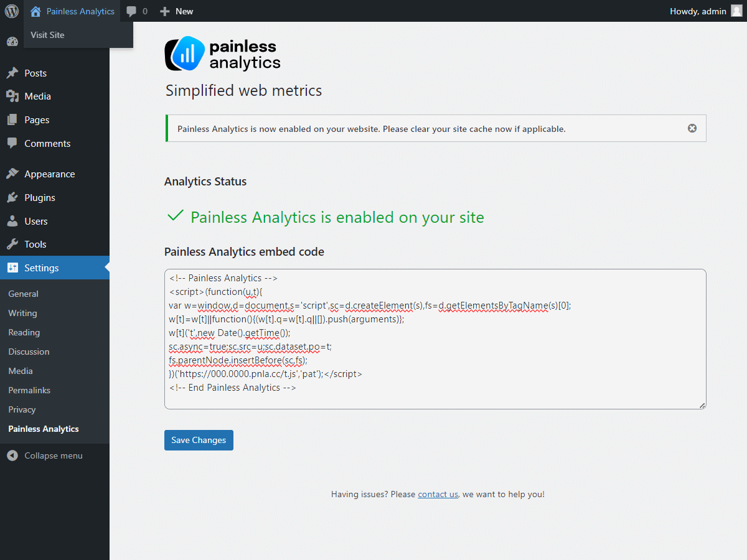Open the Plugins menu
Image resolution: width=747 pixels, height=560 pixels.
pyautogui.click(x=40, y=197)
